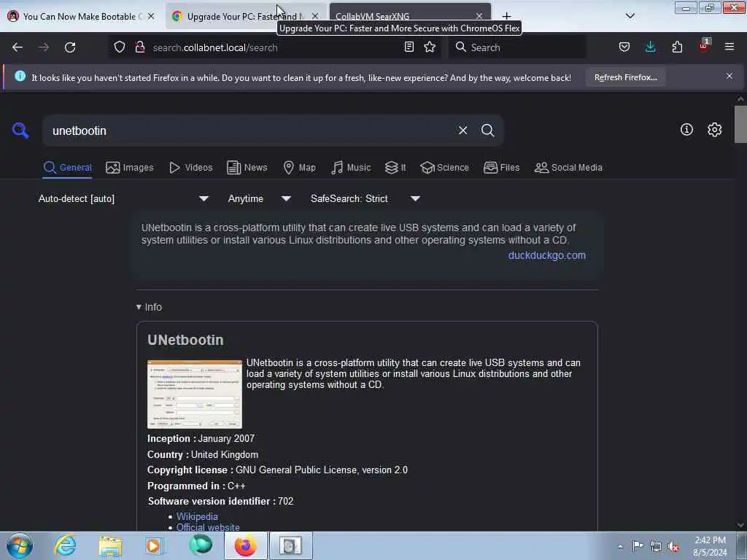Select the CollabVM SearXNG tab

coord(410,16)
